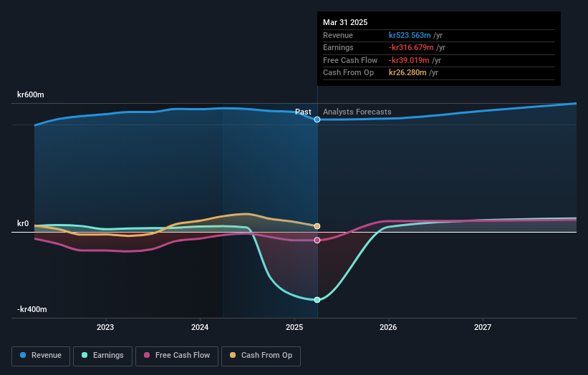The width and height of the screenshot is (588, 375).
Task: Click the 2027 x-axis label
Action: pos(483,328)
